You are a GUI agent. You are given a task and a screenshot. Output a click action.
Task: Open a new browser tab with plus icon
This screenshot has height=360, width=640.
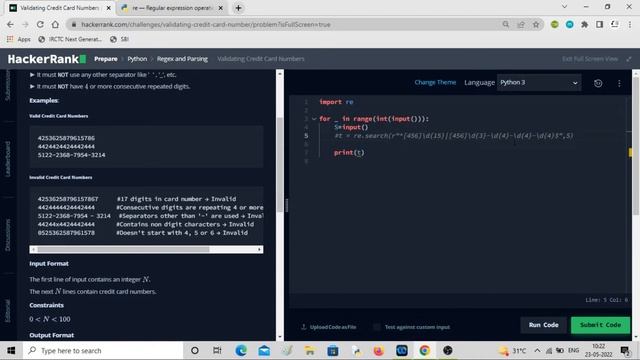(x=238, y=8)
